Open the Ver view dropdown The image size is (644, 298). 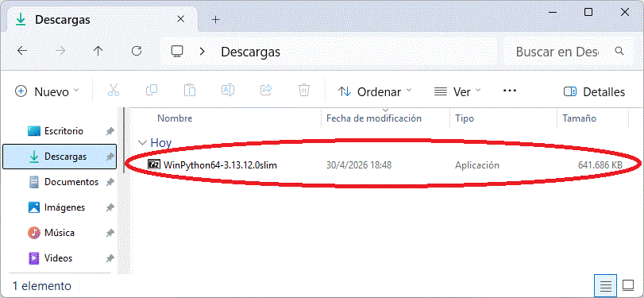(457, 91)
